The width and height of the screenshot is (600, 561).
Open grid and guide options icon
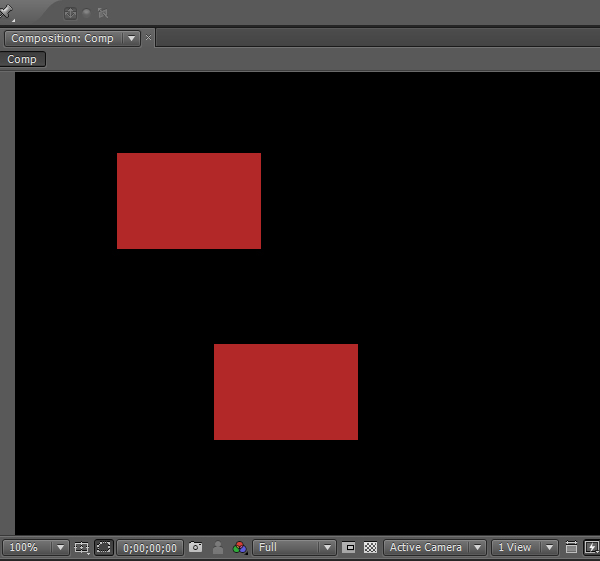click(x=82, y=547)
